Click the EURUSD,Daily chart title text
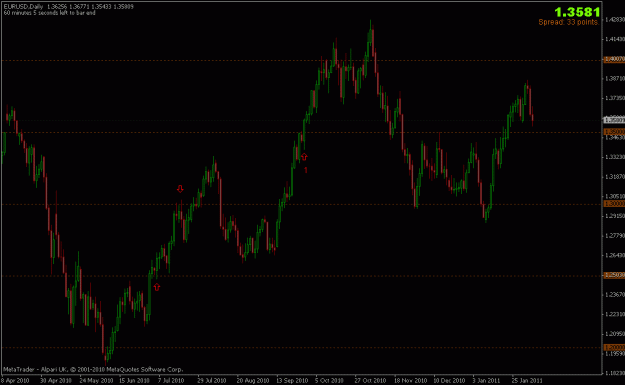This screenshot has width=625, height=385. coord(24,7)
